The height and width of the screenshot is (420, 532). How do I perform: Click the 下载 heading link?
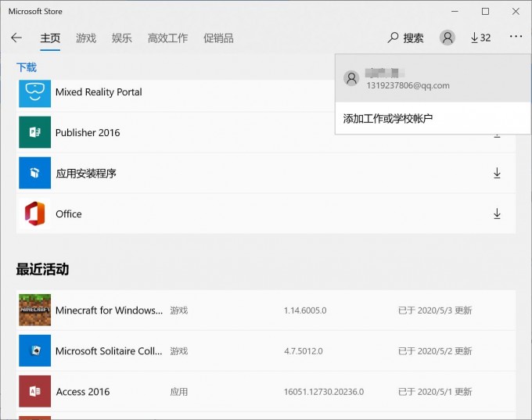tap(27, 67)
